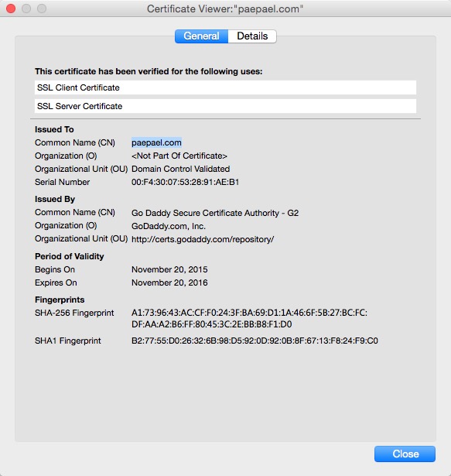Click the <Not Part Of Certificate> value
Screen dimensions: 451x476
tap(179, 156)
